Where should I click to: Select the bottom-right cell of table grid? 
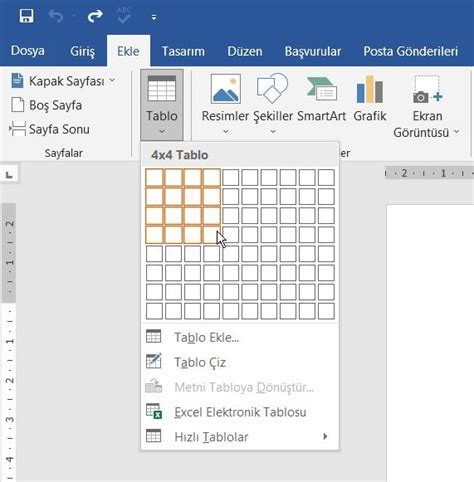tap(326, 311)
